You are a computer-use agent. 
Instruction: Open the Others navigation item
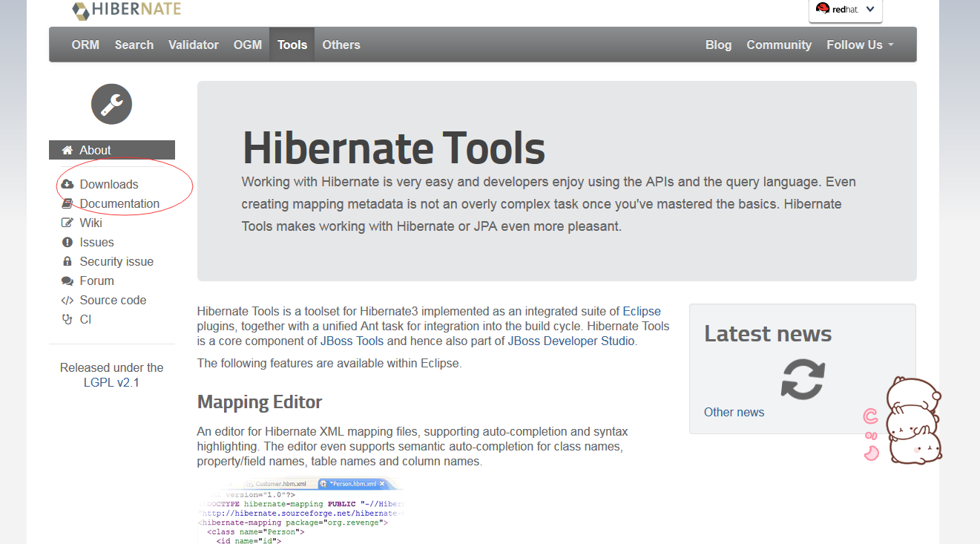click(341, 45)
